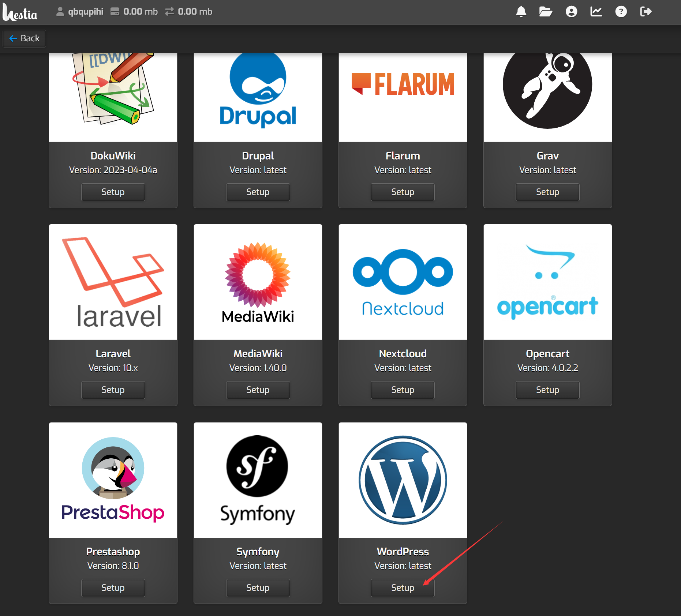
Task: Click the Symfony logo image
Action: (x=258, y=480)
